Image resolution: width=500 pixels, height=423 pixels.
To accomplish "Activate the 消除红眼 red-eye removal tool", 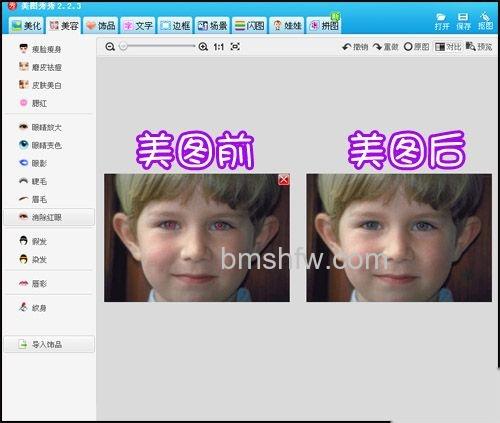I will coord(49,217).
